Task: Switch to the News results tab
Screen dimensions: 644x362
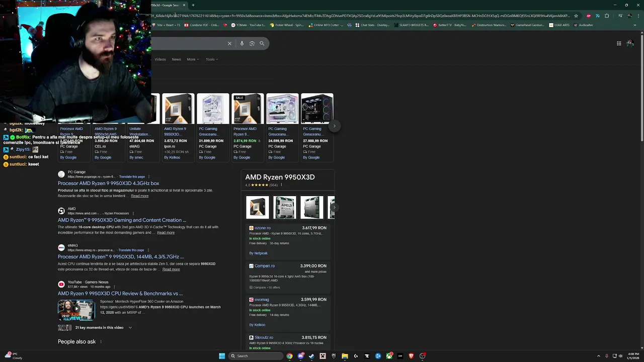Action: (176, 59)
